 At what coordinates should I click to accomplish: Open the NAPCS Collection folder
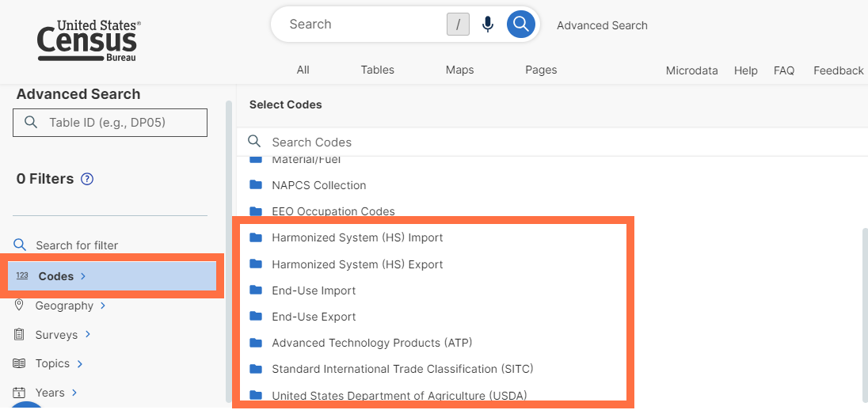click(319, 185)
